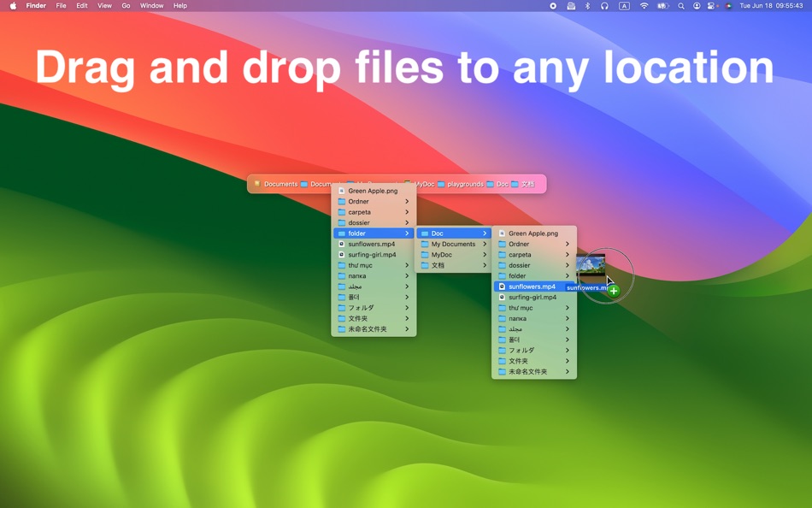Click the screen recording circle icon in menu bar
The width and height of the screenshot is (812, 508).
point(553,6)
